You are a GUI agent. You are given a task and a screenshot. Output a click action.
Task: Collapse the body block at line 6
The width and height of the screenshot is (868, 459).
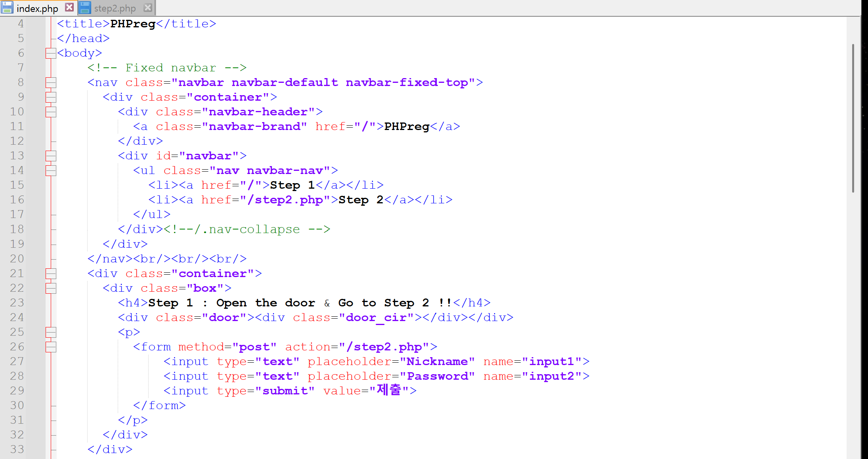coord(51,53)
